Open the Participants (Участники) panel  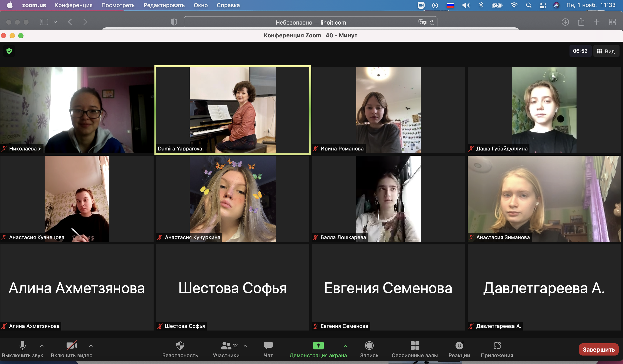(x=226, y=346)
